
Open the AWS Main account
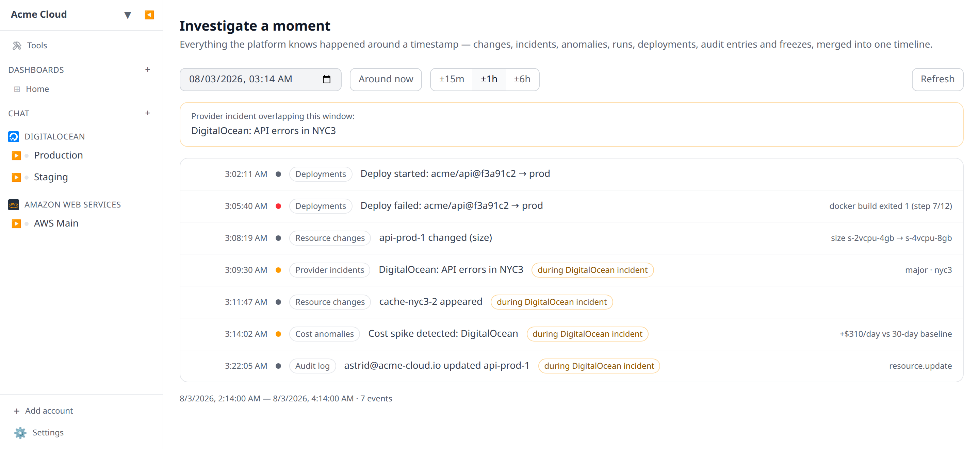click(x=56, y=223)
